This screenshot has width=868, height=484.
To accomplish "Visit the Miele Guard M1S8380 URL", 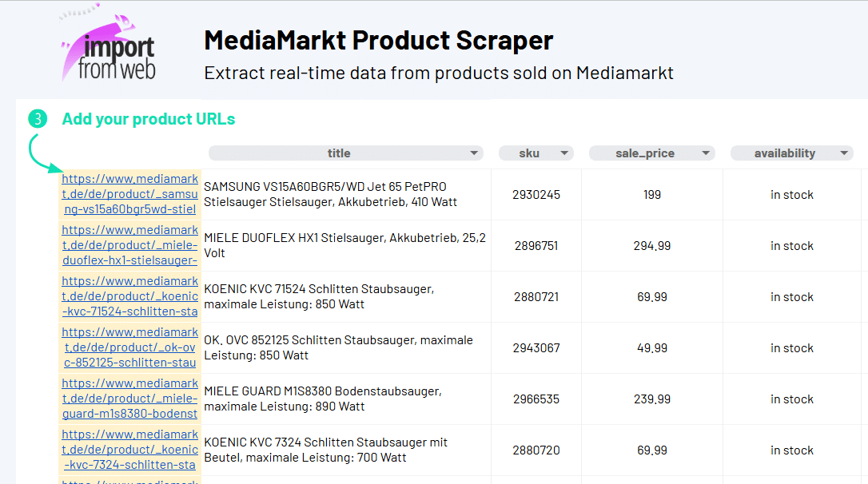I will [129, 399].
